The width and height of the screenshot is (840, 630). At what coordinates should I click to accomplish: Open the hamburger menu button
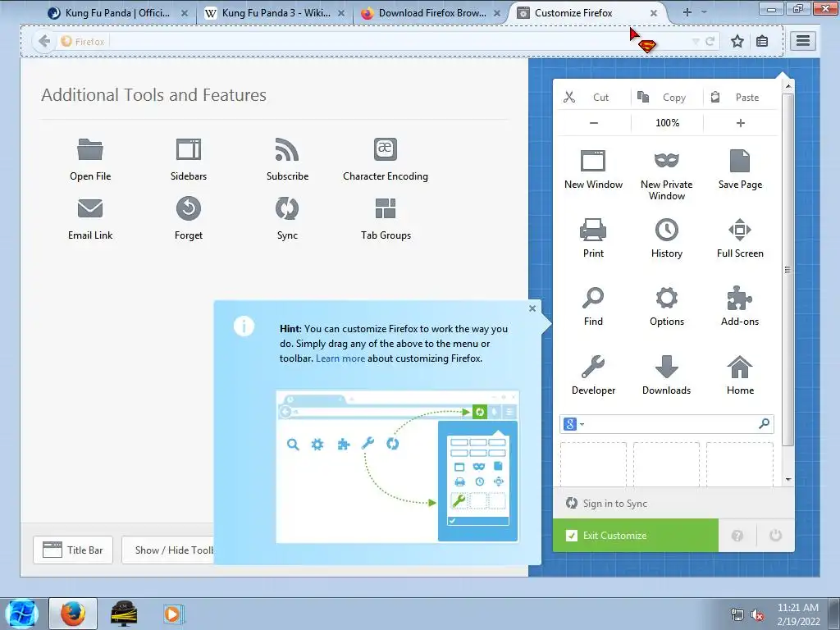coord(802,41)
